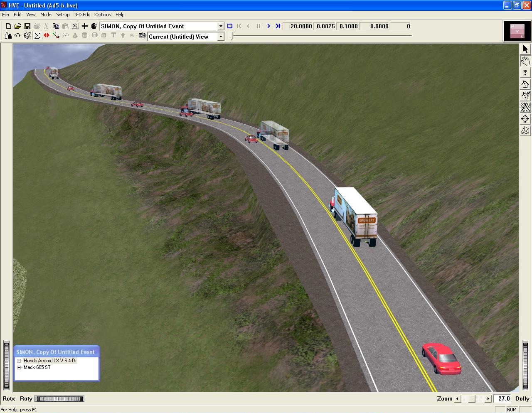Screen dimensions: 532x413
Task: Select the arrow pointer tool
Action: pyautogui.click(x=525, y=49)
